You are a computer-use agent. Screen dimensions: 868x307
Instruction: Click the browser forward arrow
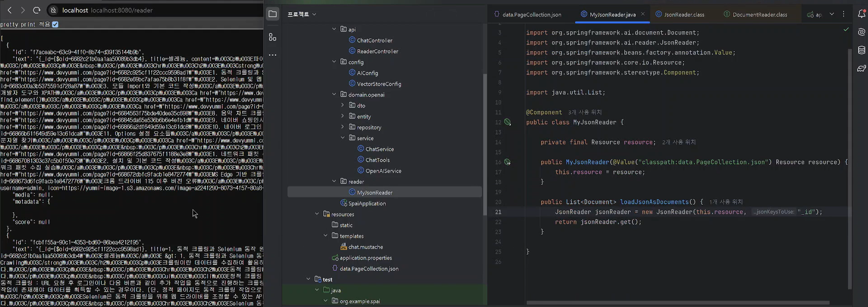tap(23, 10)
